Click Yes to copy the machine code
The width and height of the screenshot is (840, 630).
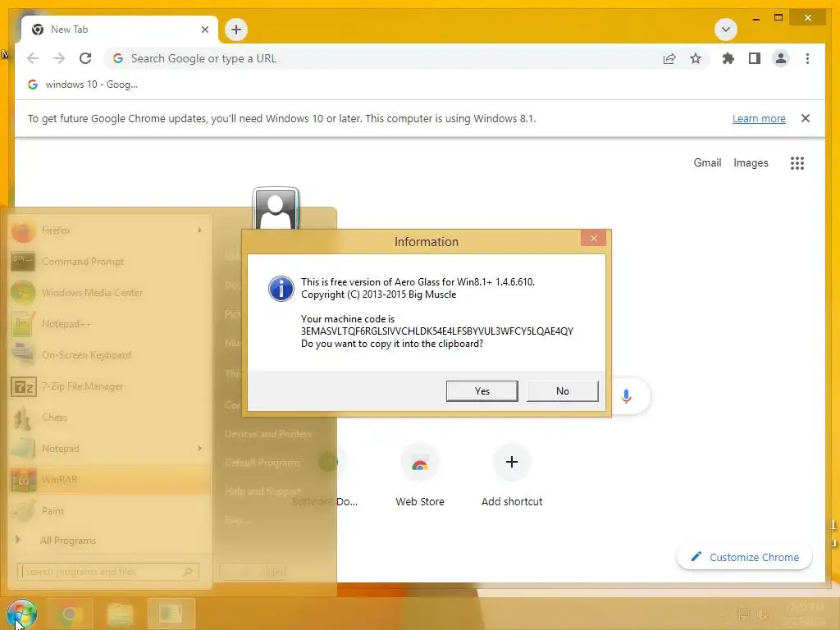tap(482, 391)
